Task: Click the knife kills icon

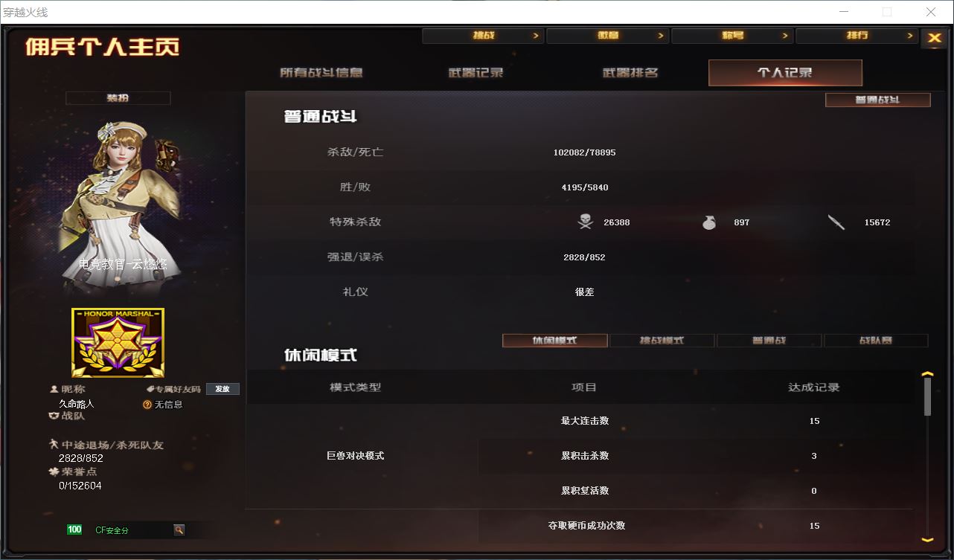Action: tap(836, 222)
